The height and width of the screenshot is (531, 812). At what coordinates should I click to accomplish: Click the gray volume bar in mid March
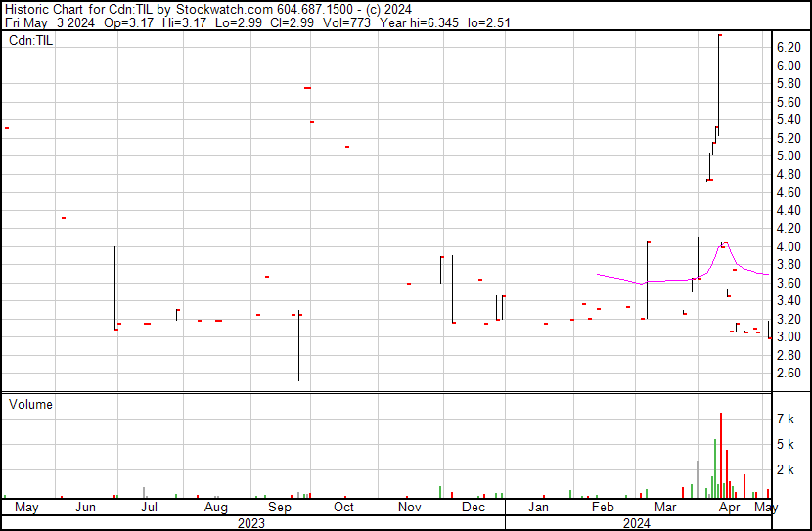click(698, 479)
